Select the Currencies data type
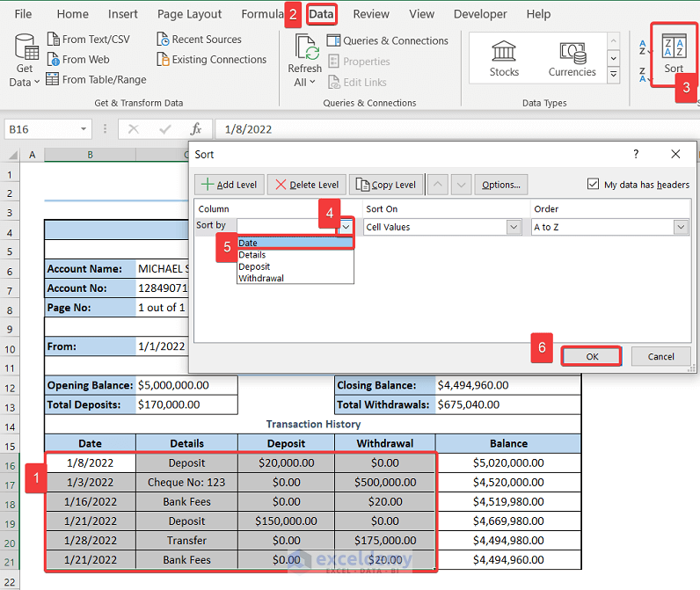The image size is (700, 590). pyautogui.click(x=572, y=58)
